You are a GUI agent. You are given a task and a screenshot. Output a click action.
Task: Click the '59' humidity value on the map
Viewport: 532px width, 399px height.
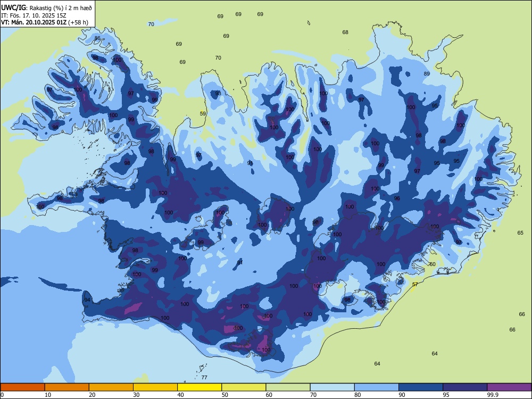[x=203, y=114]
